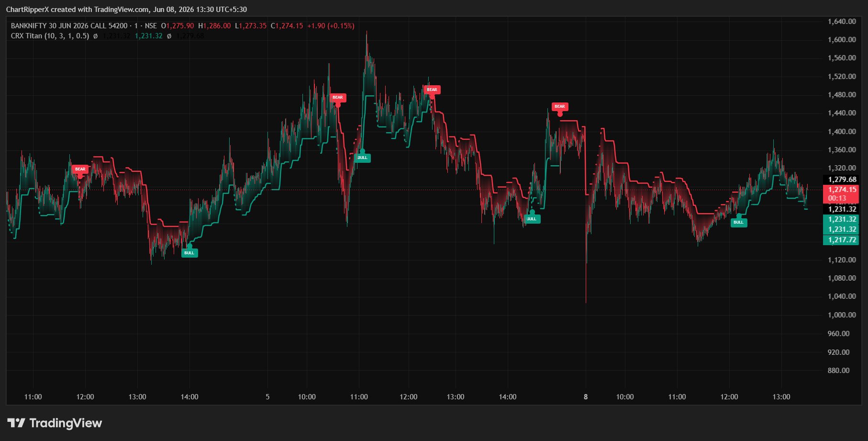The height and width of the screenshot is (441, 868).
Task: Click the +1.90 (+0.15%) change value
Action: 331,26
